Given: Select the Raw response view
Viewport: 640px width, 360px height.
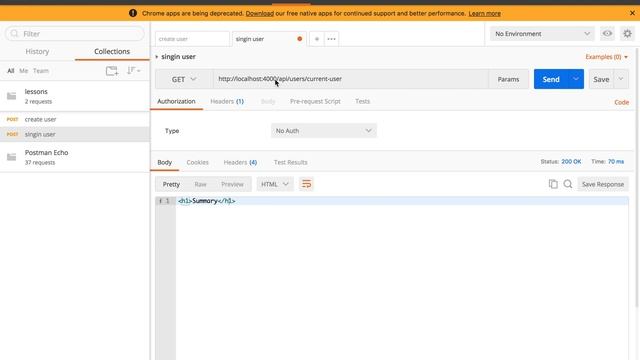Looking at the screenshot, I should coord(200,184).
